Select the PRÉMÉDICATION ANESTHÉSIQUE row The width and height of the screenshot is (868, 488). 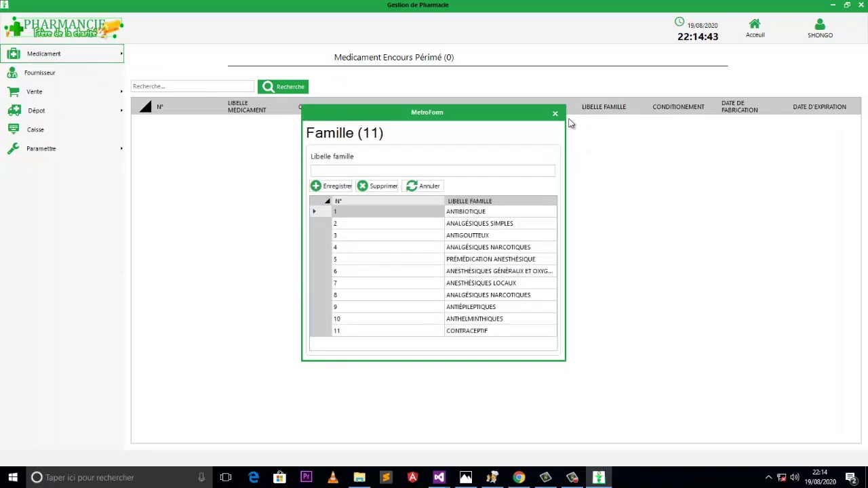(x=433, y=259)
